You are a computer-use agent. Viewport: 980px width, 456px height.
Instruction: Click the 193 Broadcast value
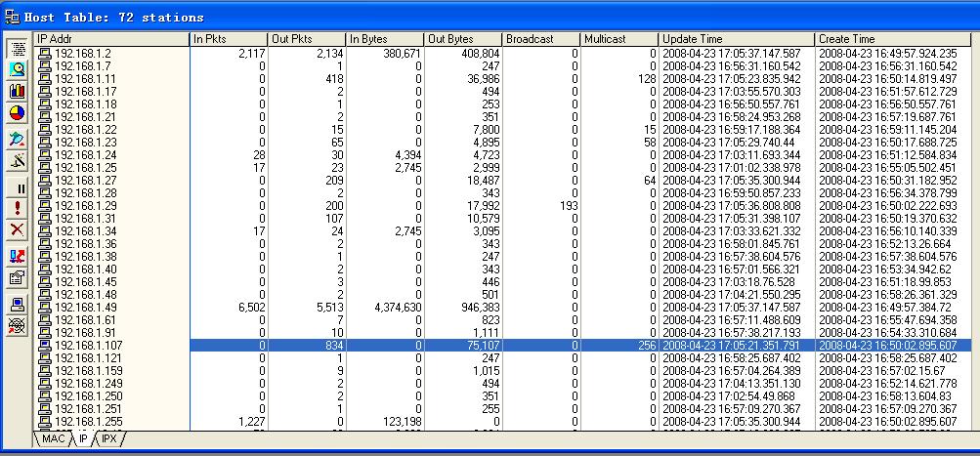568,206
